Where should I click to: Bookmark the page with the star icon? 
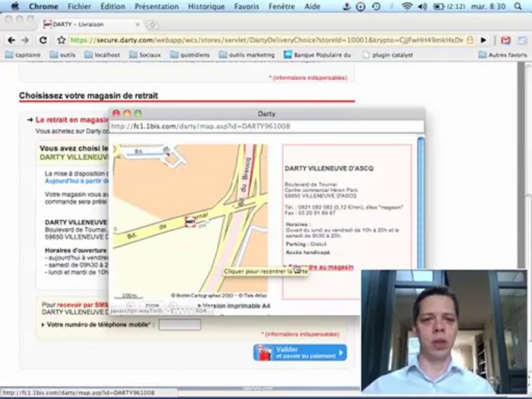point(62,40)
